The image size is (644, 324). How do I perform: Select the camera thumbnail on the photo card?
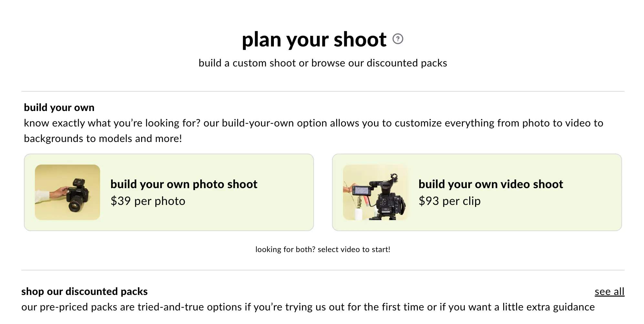pyautogui.click(x=68, y=192)
